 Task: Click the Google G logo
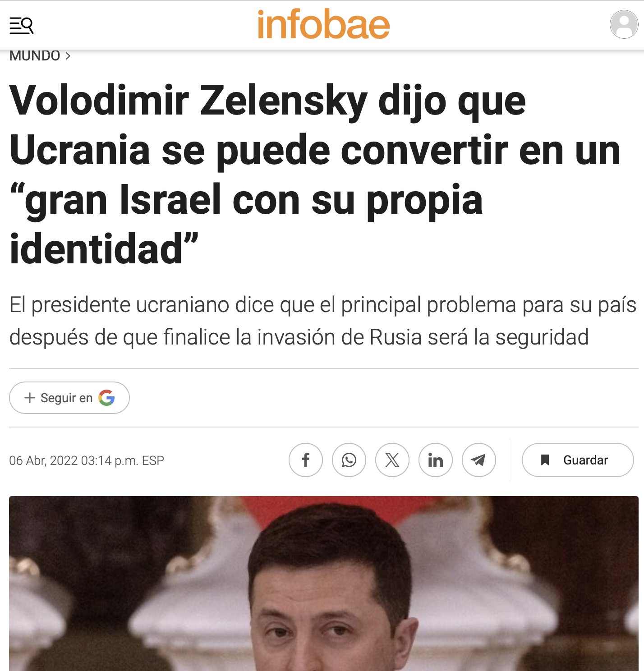[x=106, y=397]
